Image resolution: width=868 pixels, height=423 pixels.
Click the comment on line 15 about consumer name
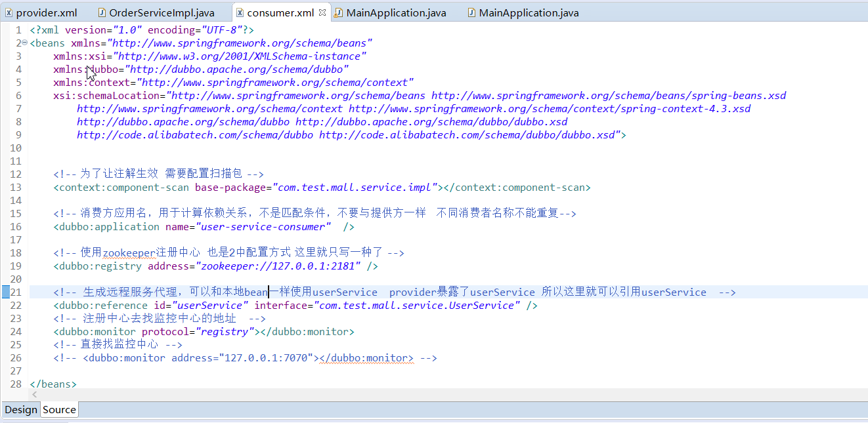[315, 214]
